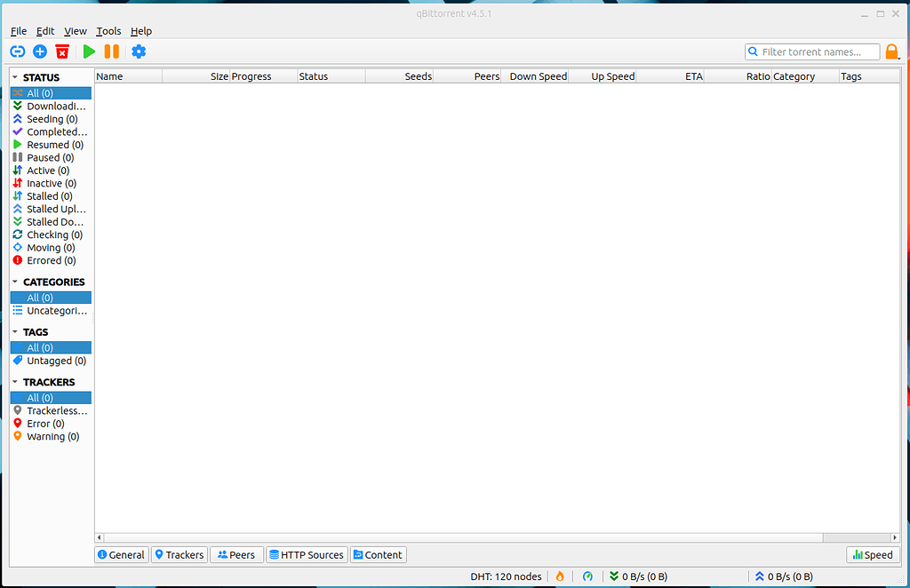This screenshot has height=588, width=910.
Task: Click the flame connection status icon
Action: point(560,576)
